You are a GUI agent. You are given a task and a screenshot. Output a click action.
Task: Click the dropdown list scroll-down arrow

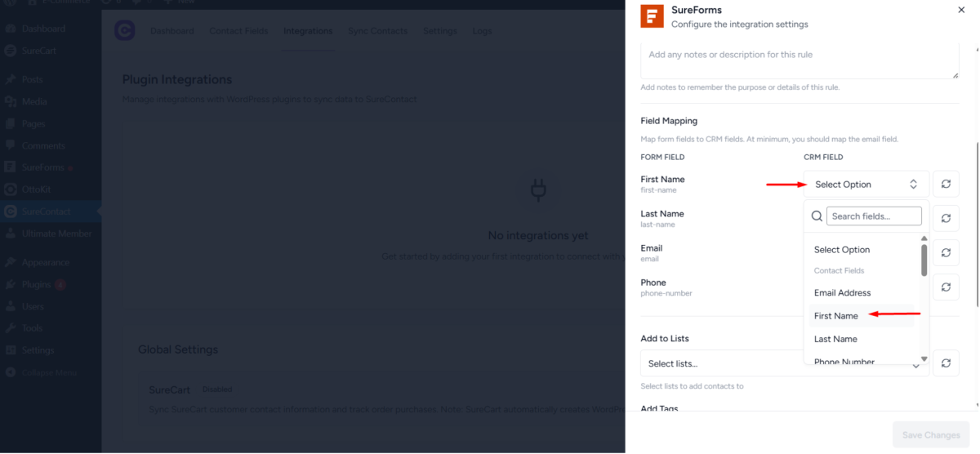coord(924,358)
